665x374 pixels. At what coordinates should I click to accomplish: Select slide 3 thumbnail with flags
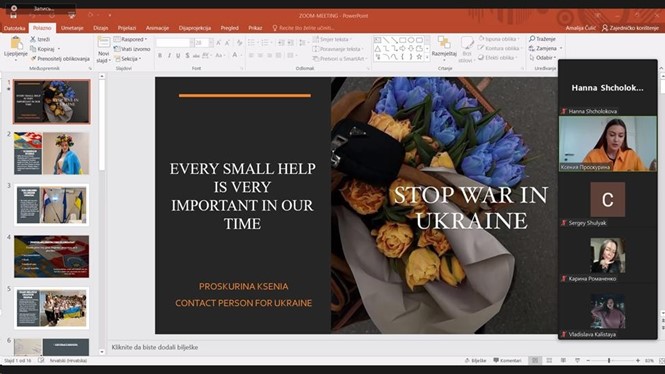click(x=52, y=205)
